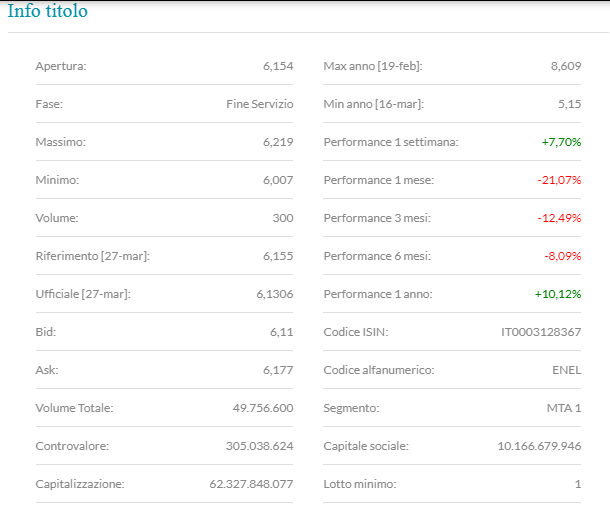Select the Segmento value MTA 1
This screenshot has width=610, height=521.
[563, 408]
